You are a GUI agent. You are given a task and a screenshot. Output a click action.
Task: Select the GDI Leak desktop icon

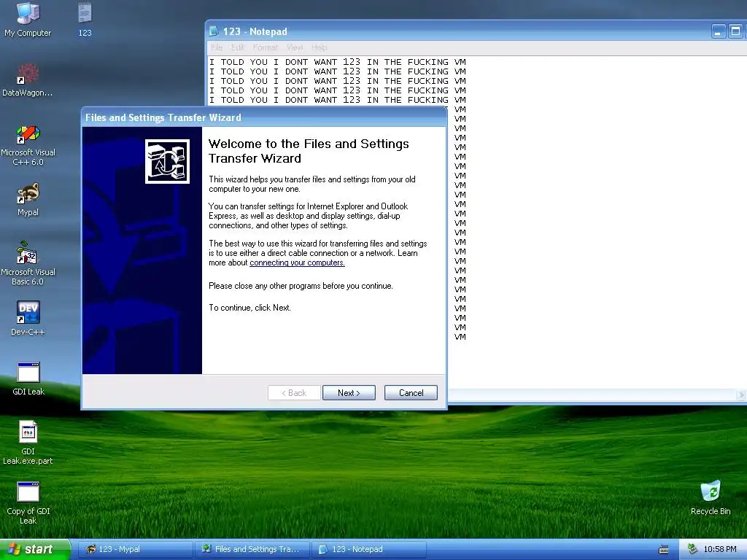[x=28, y=378]
